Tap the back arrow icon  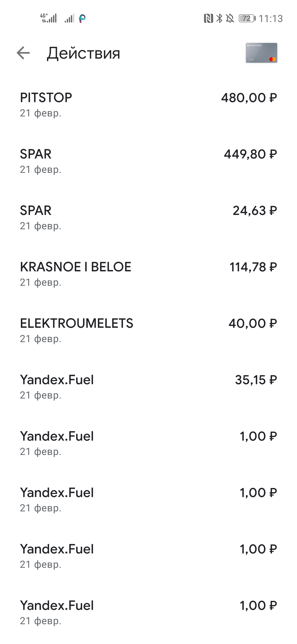click(23, 53)
